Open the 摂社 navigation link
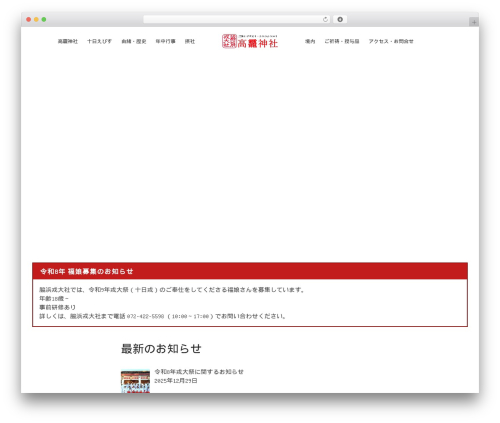The width and height of the screenshot is (500, 423). pyautogui.click(x=190, y=41)
